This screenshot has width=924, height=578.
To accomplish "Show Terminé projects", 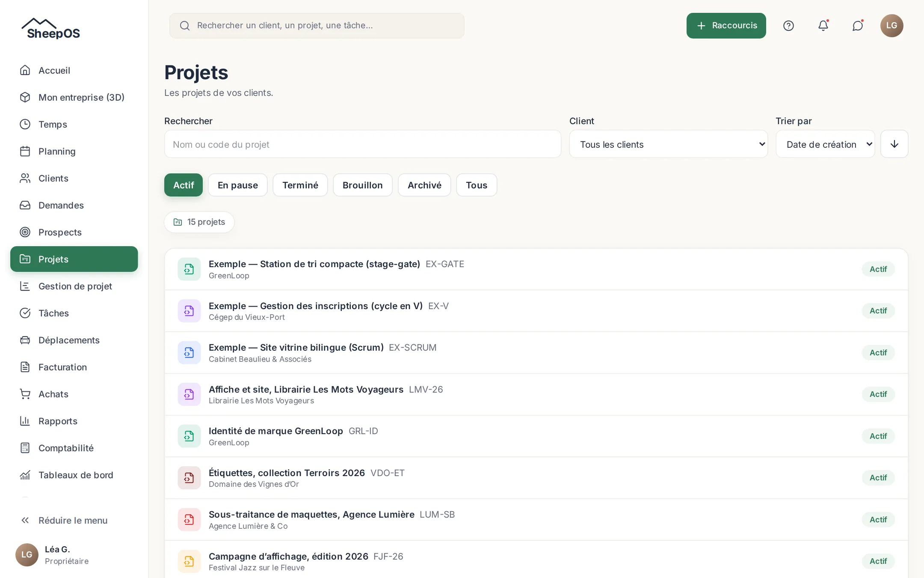I will [300, 185].
